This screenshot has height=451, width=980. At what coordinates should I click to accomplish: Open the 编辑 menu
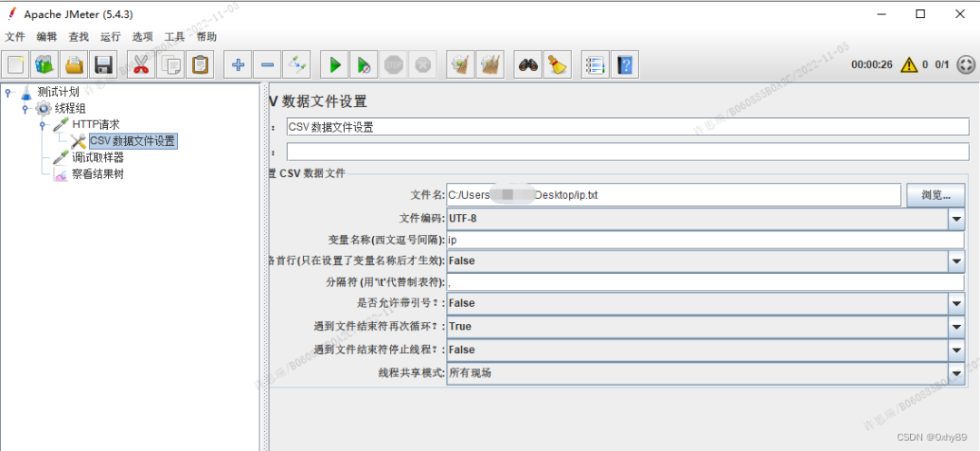[47, 37]
